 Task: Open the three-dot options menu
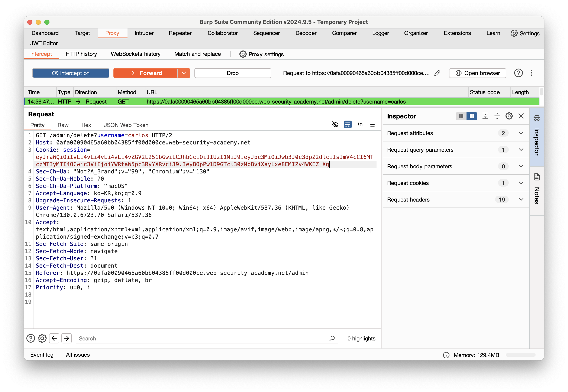tap(531, 73)
